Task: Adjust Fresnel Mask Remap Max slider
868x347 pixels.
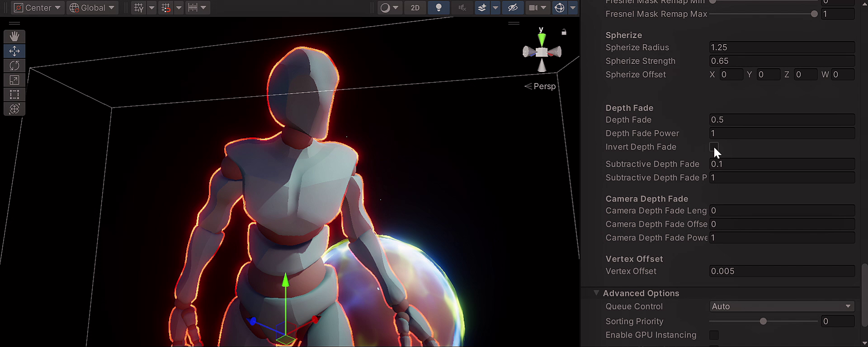Action: 763,14
